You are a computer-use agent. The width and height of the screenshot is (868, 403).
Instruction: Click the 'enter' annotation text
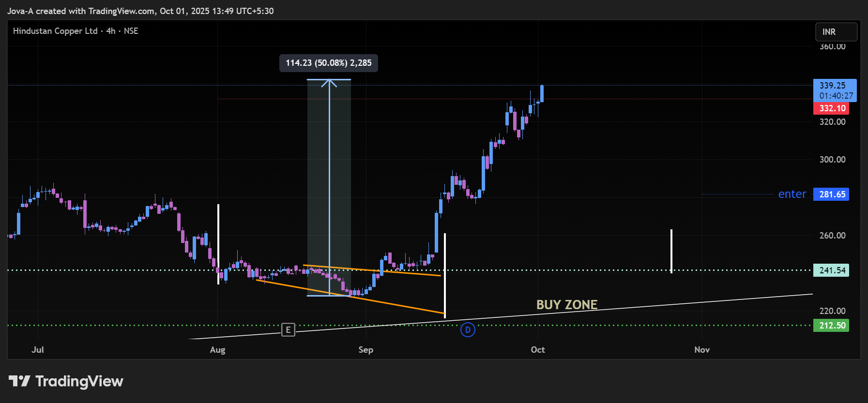point(792,194)
